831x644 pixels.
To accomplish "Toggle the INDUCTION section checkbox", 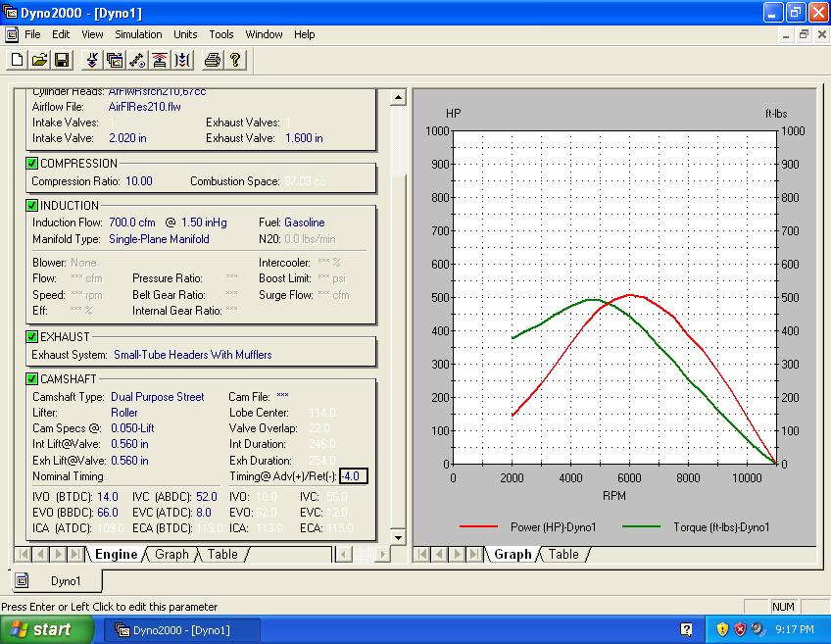I will pyautogui.click(x=32, y=206).
